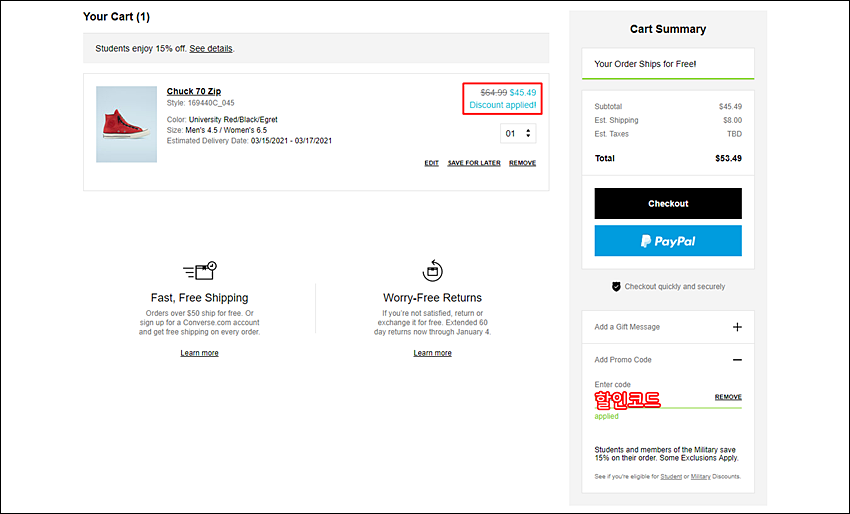This screenshot has height=514, width=850.
Task: Open See details for student discount
Action: tap(211, 48)
